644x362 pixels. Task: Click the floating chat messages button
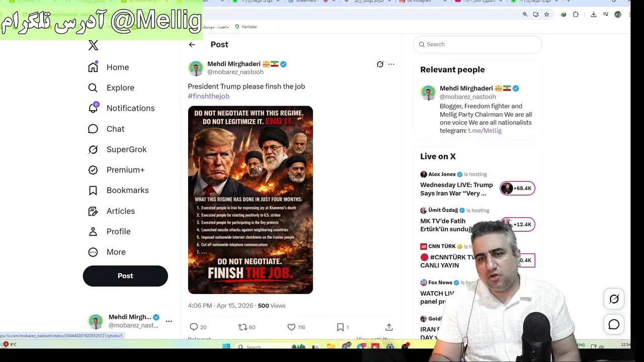614,325
